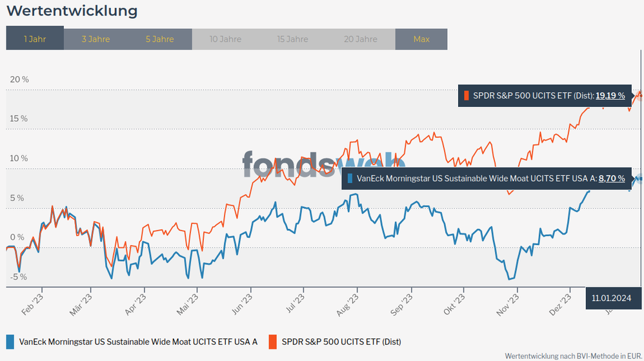This screenshot has height=361, width=644.
Task: Toggle the SPDR S&P 500 legend label
Action: coord(341,342)
